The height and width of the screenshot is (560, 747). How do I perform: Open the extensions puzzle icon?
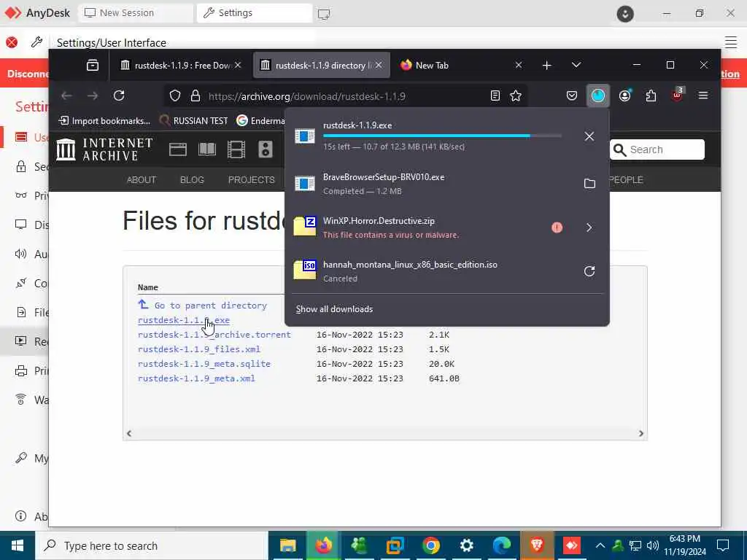[651, 96]
